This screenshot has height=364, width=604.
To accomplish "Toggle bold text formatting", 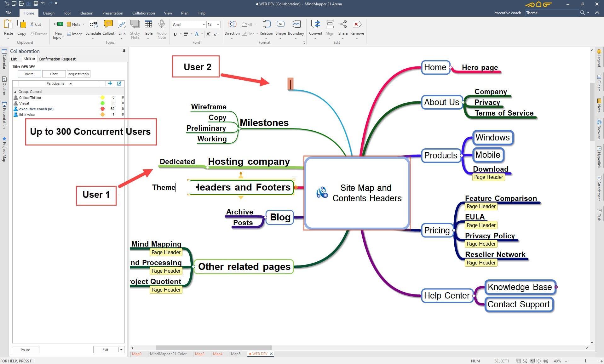I will click(175, 34).
